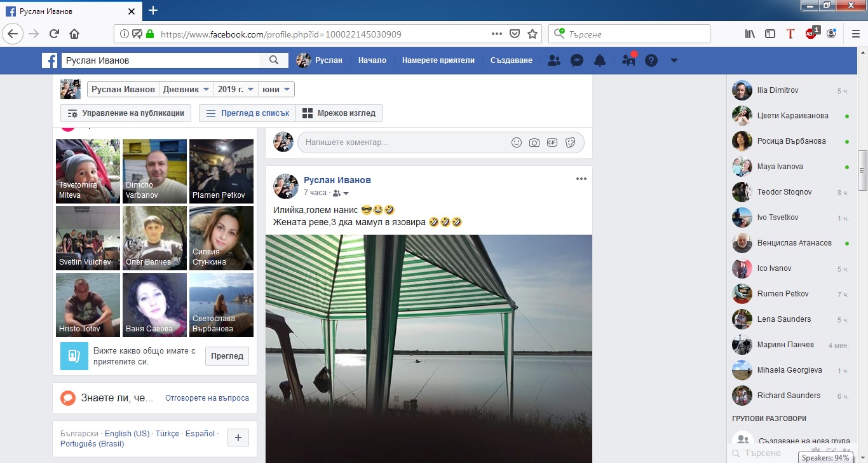This screenshot has width=868, height=463.
Task: Click the site info icon in address bar
Action: pos(124,34)
